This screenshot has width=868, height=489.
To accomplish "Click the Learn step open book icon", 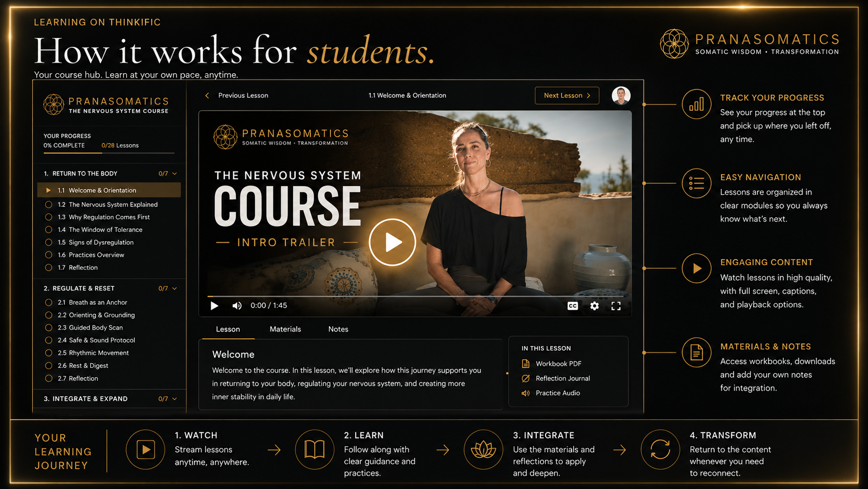I will tap(315, 450).
